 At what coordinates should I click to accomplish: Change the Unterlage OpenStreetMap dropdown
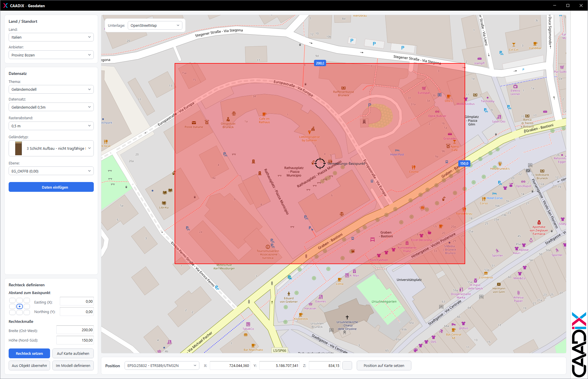pos(155,25)
